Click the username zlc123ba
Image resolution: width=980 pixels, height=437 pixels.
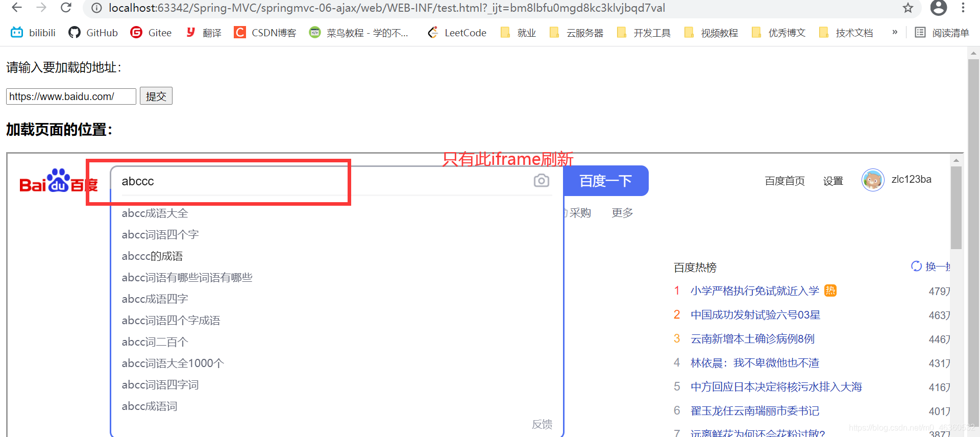click(x=912, y=179)
